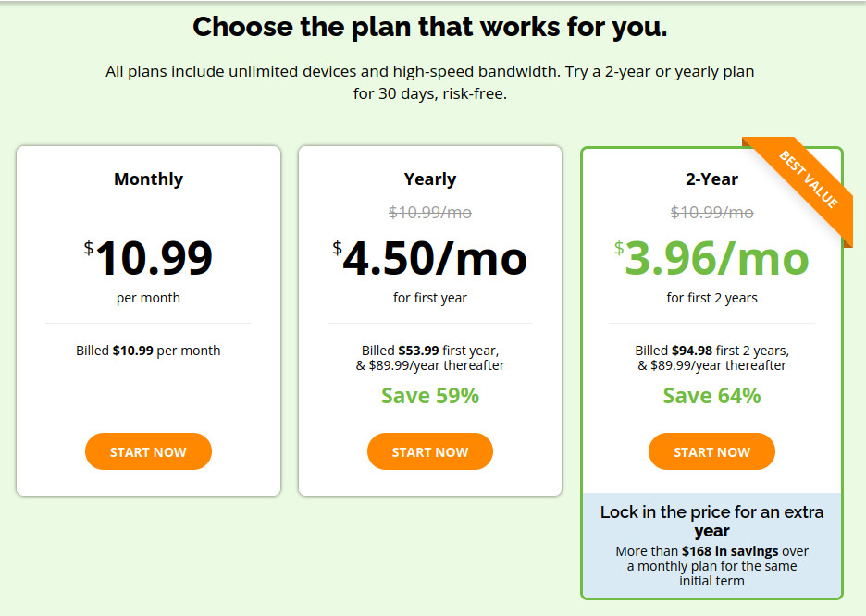The image size is (866, 616).
Task: Click the 'Billed $53.99 first year' text
Action: 429,351
